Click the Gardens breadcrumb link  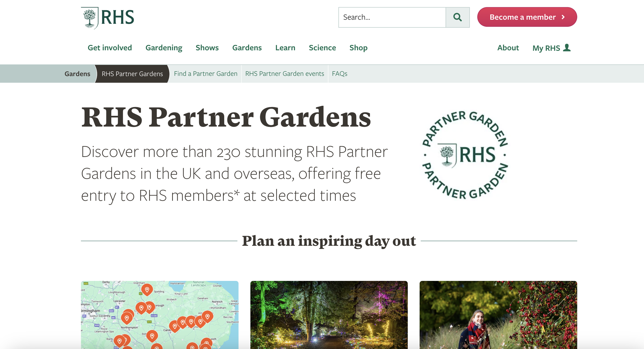pyautogui.click(x=77, y=74)
